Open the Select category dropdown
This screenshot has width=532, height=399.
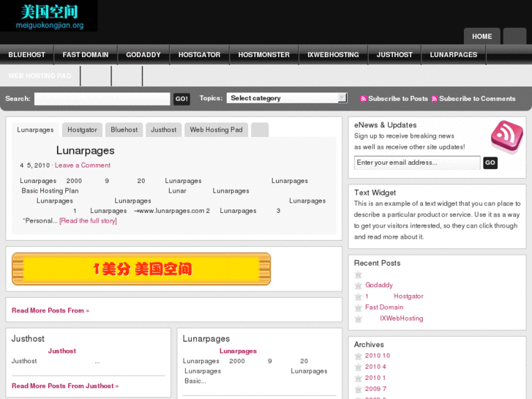tap(287, 98)
